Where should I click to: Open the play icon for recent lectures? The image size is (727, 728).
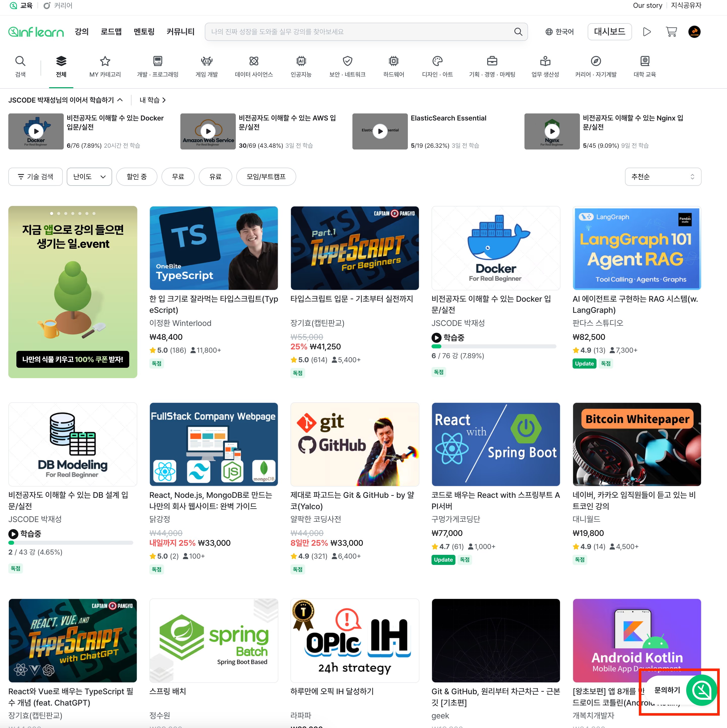click(x=647, y=32)
